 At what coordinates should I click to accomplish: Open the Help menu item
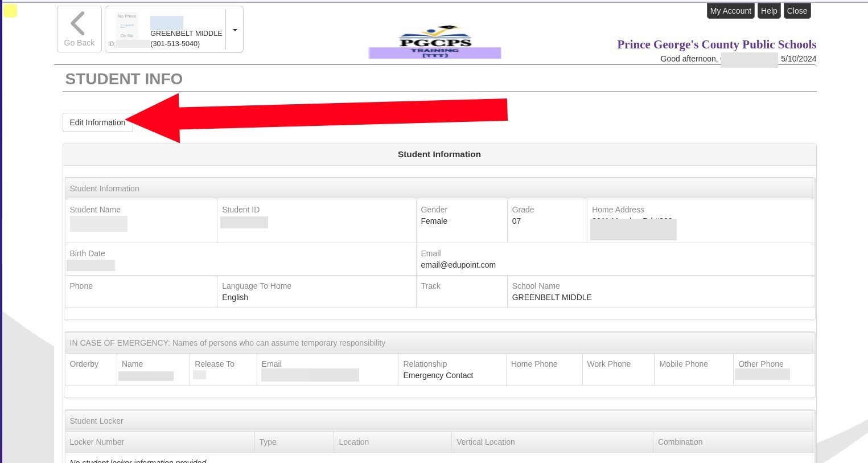768,11
